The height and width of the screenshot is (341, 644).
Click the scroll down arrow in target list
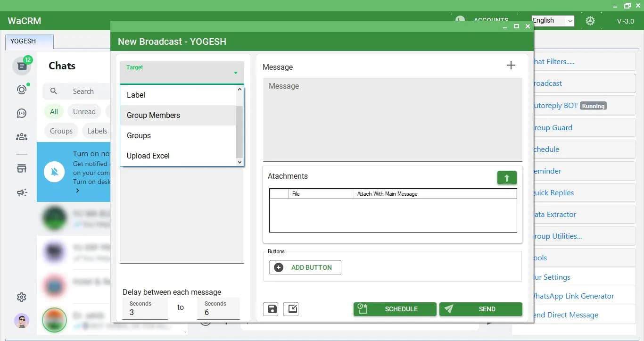[x=239, y=162]
